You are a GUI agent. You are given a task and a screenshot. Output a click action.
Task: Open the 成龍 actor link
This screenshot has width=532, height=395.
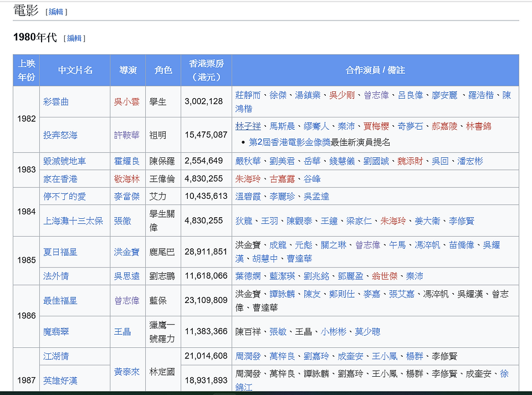pyautogui.click(x=278, y=245)
